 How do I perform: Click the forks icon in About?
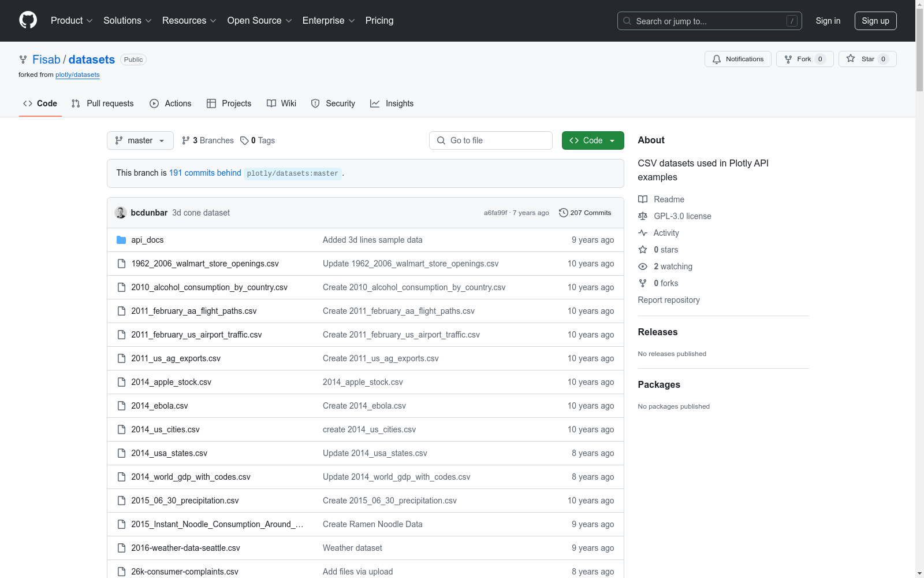643,283
